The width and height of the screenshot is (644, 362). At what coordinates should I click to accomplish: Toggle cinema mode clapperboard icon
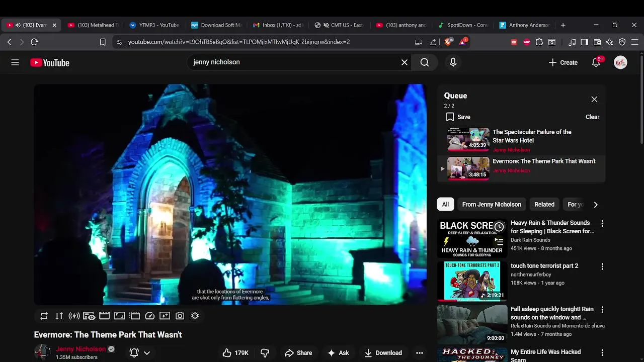104,316
